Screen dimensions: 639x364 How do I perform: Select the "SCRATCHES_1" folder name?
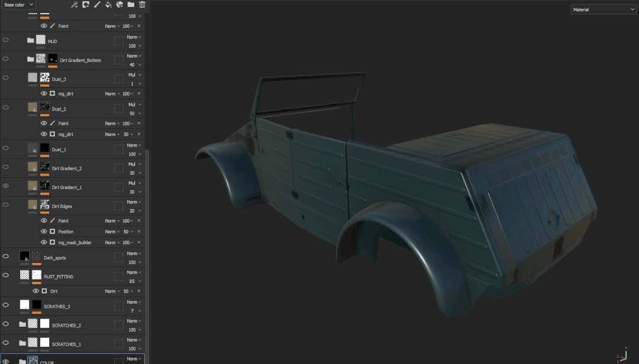[x=66, y=344]
